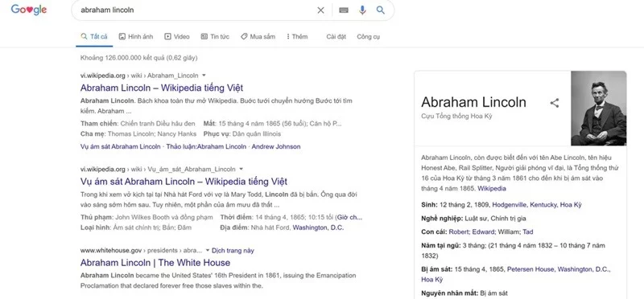Click Abraham Lincoln panel title
Screen dimensions: 644x299
pyautogui.click(x=473, y=102)
